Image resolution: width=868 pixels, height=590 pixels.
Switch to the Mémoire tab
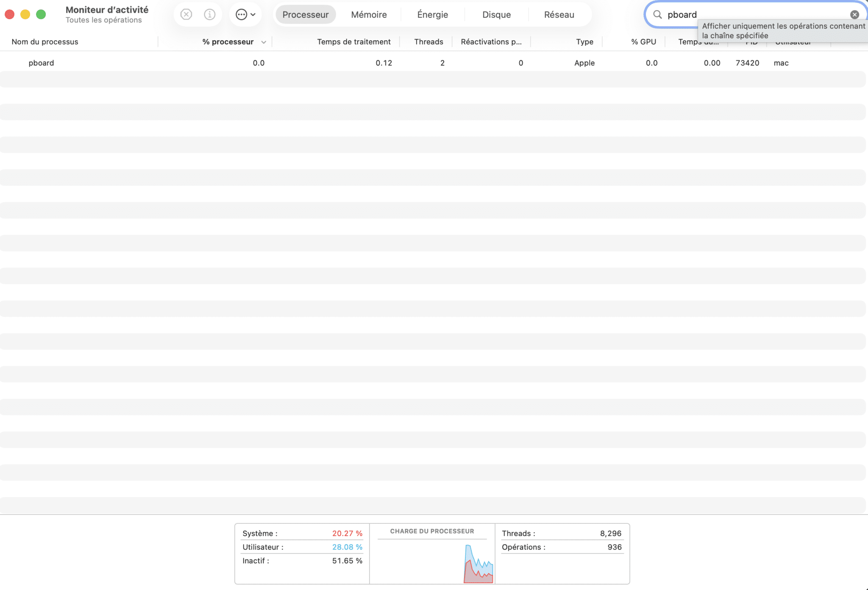tap(369, 14)
